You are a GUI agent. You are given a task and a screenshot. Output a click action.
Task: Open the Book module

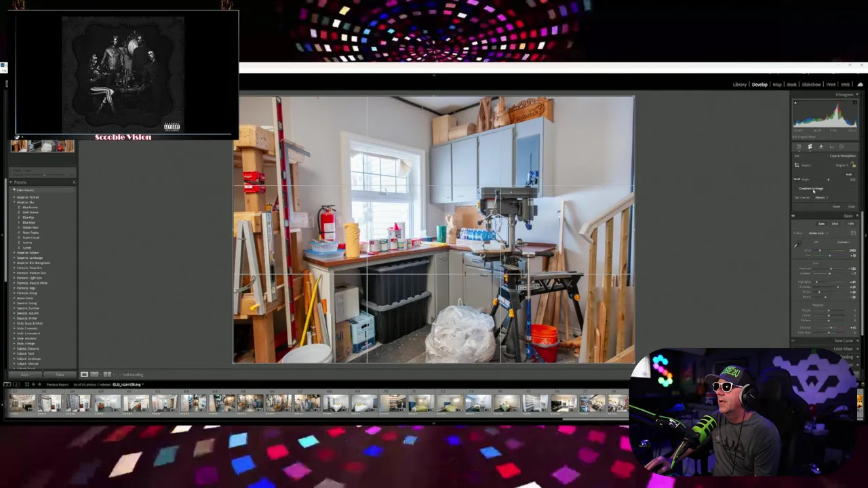(791, 85)
